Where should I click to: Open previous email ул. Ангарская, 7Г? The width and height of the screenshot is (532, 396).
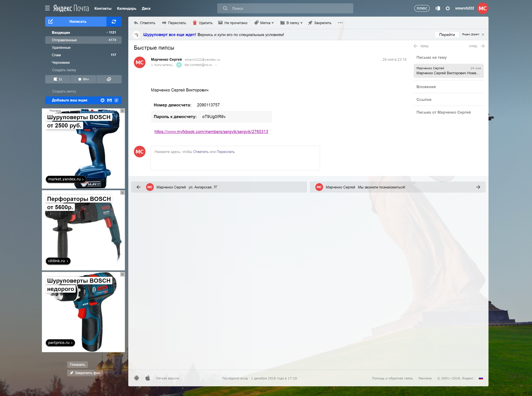click(219, 187)
